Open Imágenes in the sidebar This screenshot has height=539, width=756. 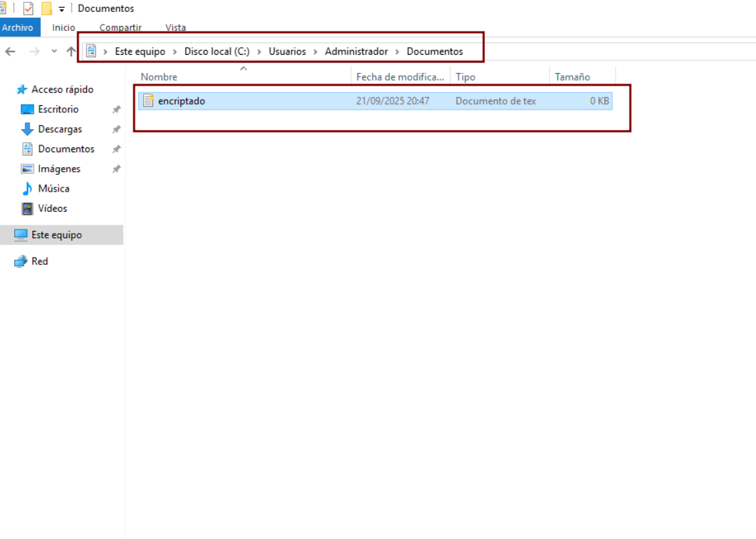[59, 168]
